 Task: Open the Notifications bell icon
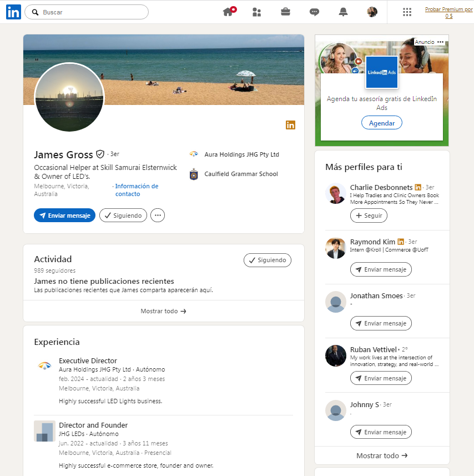point(343,12)
